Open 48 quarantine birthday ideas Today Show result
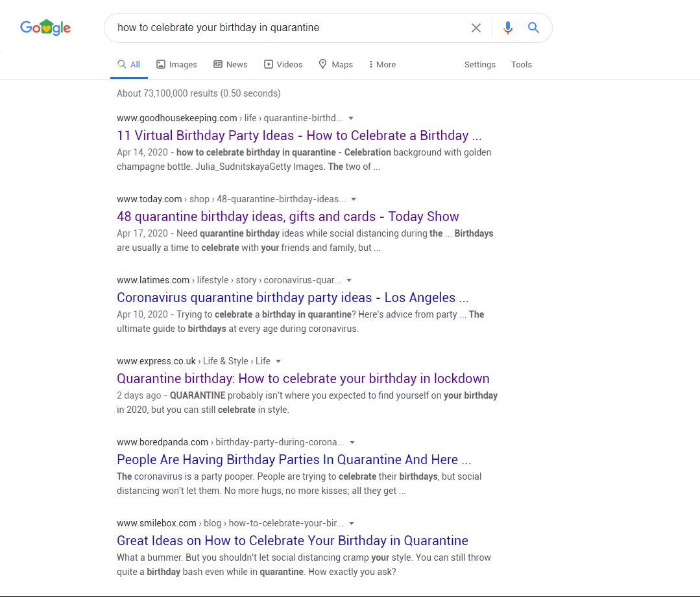This screenshot has width=700, height=597. (x=288, y=217)
